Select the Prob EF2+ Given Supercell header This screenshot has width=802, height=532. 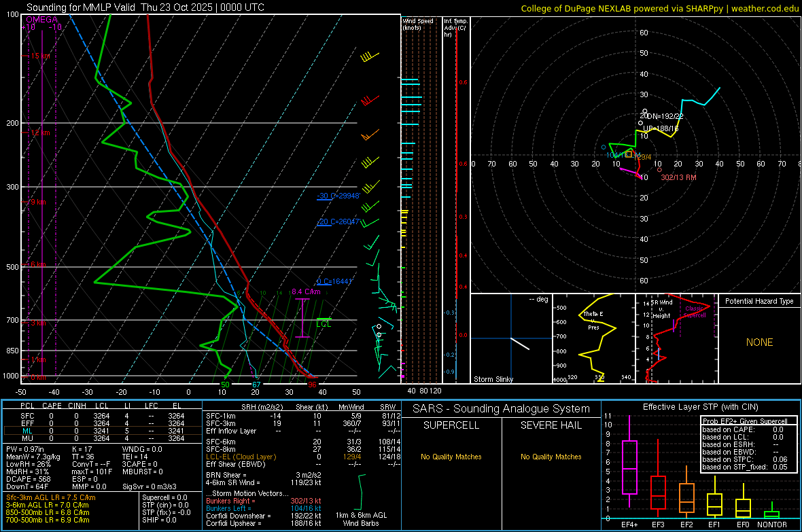(x=745, y=421)
